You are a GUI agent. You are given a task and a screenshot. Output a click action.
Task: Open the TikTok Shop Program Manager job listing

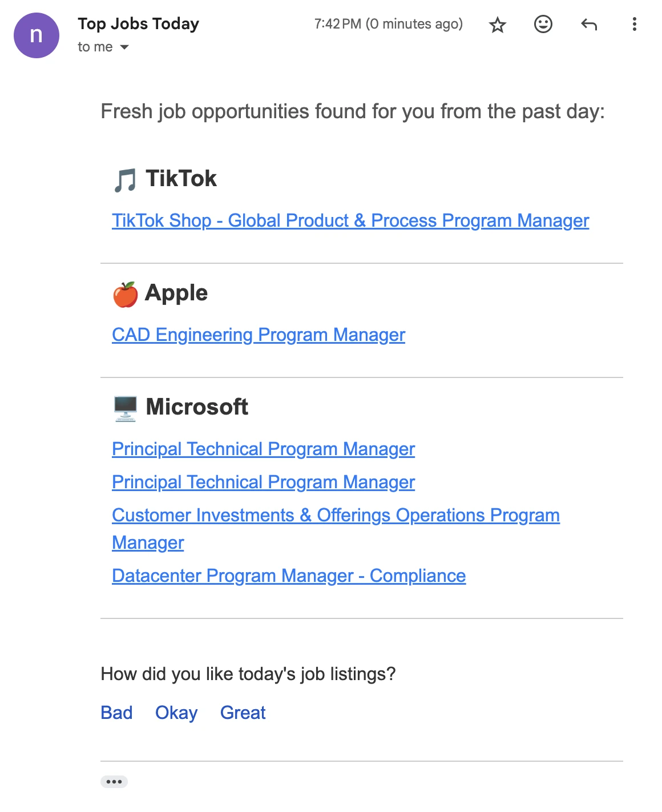click(x=350, y=220)
